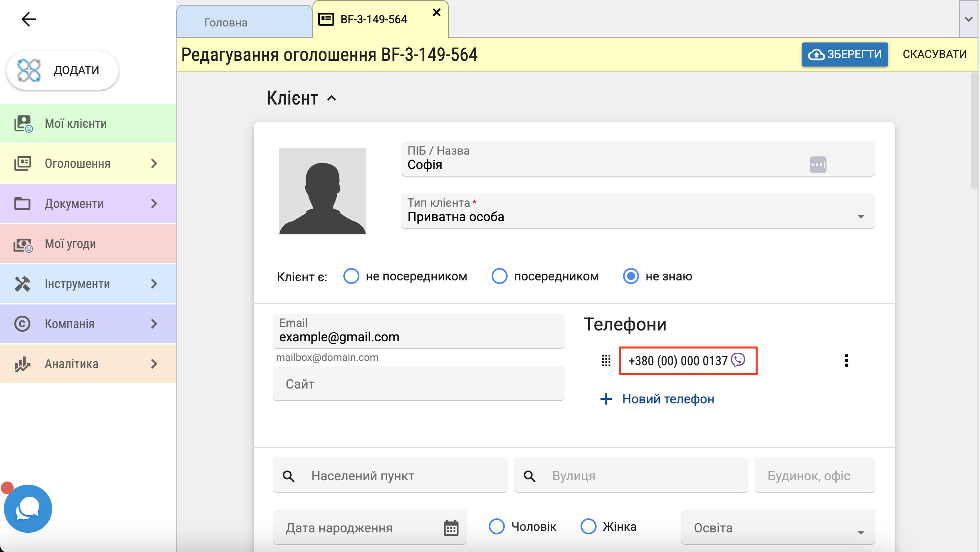Expand the Компанія submenu chevron
The height and width of the screenshot is (552, 980).
tap(154, 324)
